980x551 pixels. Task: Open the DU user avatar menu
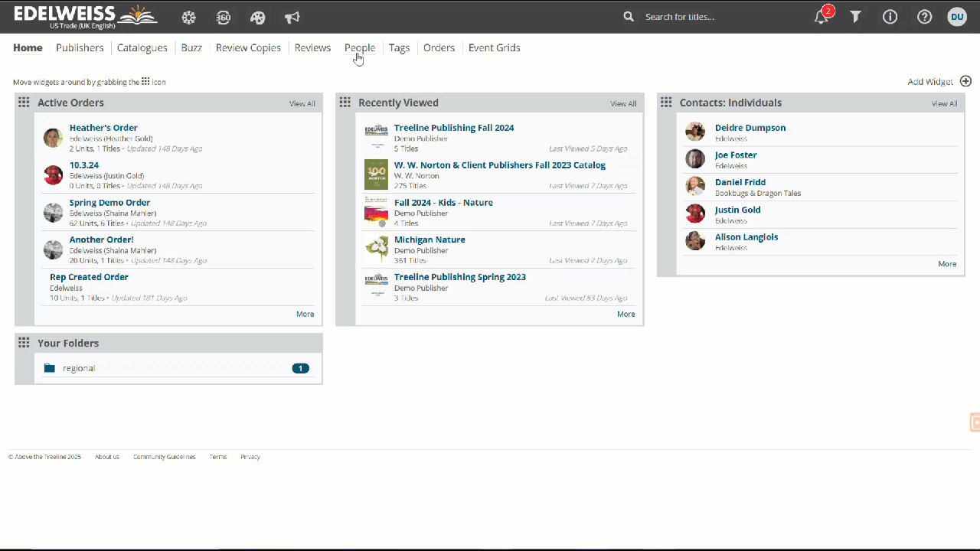[x=957, y=17]
